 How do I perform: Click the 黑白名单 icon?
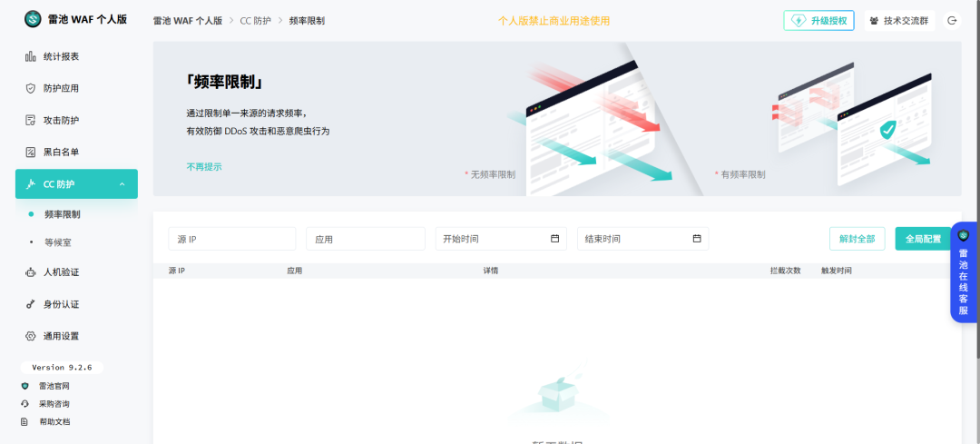[x=31, y=152]
